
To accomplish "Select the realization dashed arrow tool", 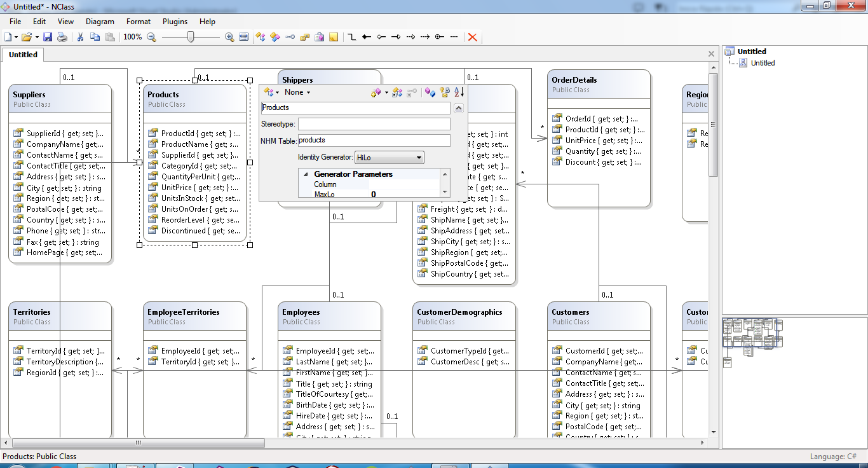I will click(410, 37).
